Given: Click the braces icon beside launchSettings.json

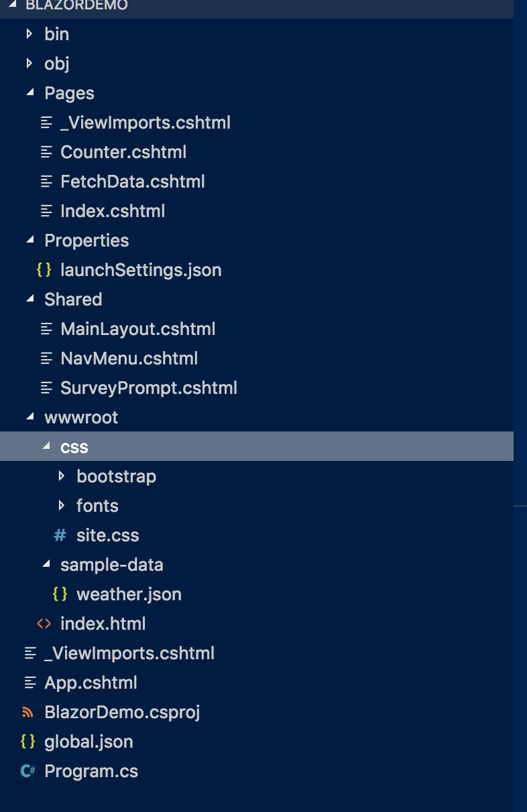Looking at the screenshot, I should [44, 270].
